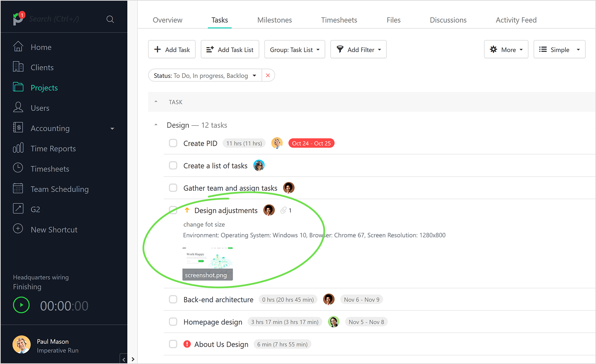Click the Time Reports bar chart icon
Image resolution: width=596 pixels, height=364 pixels.
coord(18,148)
